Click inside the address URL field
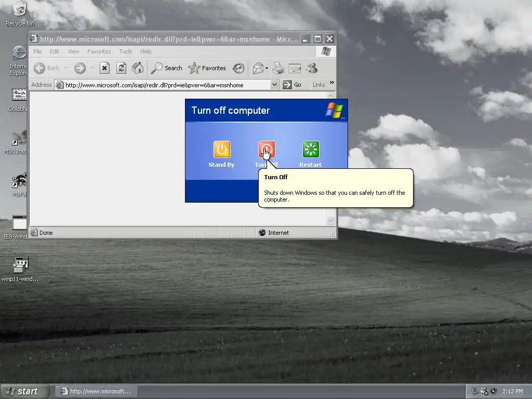This screenshot has width=532, height=399. [167, 85]
